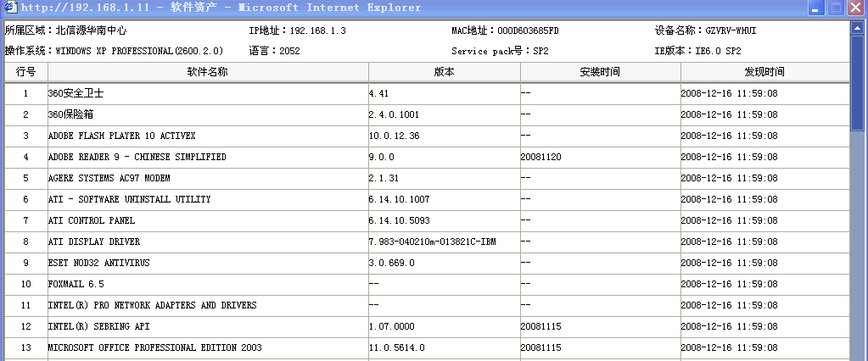This screenshot has width=868, height=361.
Task: Click version value 10.0.12.36
Action: click(x=395, y=136)
